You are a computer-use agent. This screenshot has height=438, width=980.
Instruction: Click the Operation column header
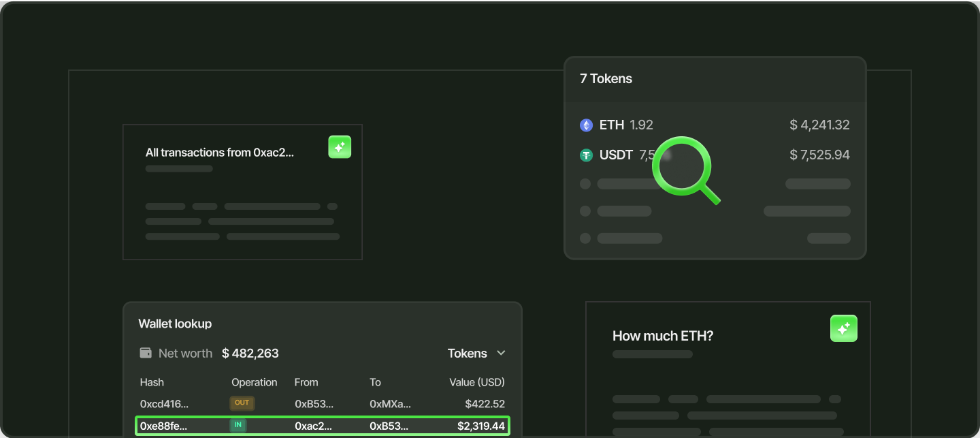pos(254,382)
